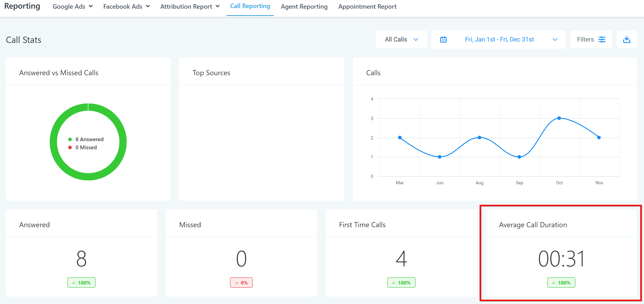The height and width of the screenshot is (304, 644).
Task: Click the red Missed legend dot
Action: click(70, 147)
